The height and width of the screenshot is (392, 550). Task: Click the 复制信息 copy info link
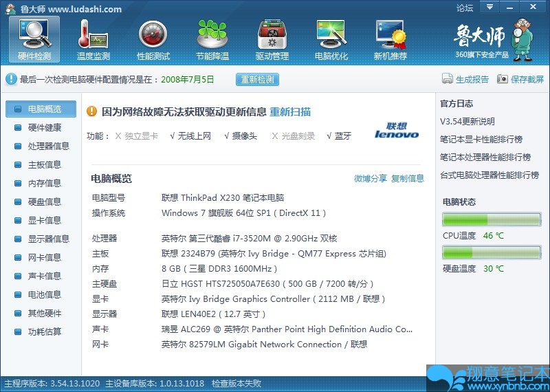(408, 178)
